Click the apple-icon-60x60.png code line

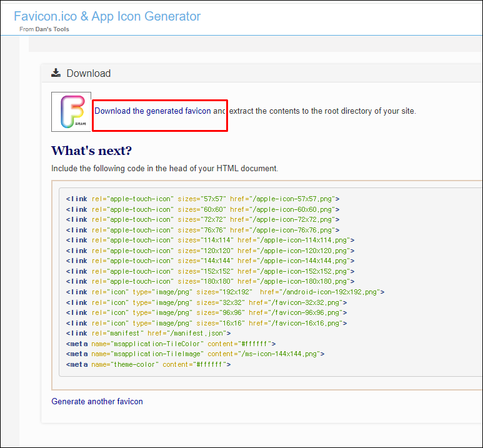coord(202,209)
